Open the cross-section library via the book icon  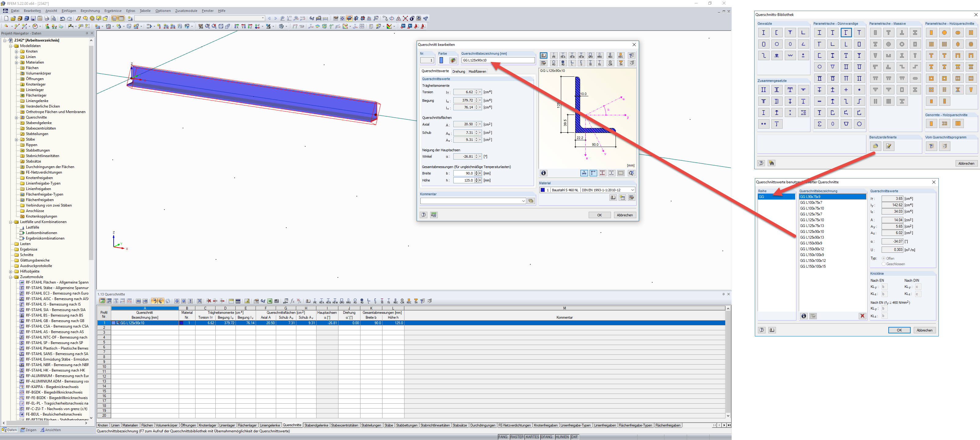(544, 56)
